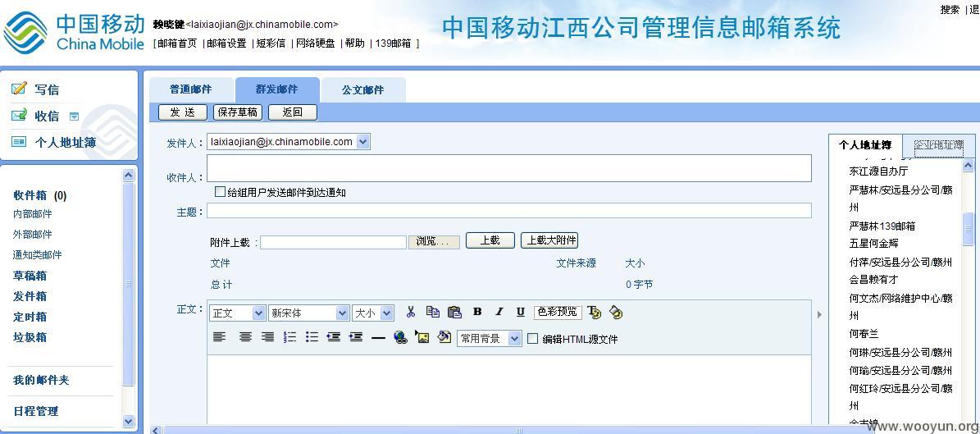The width and height of the screenshot is (980, 434).
Task: Toggle Underline formatting
Action: click(x=520, y=312)
